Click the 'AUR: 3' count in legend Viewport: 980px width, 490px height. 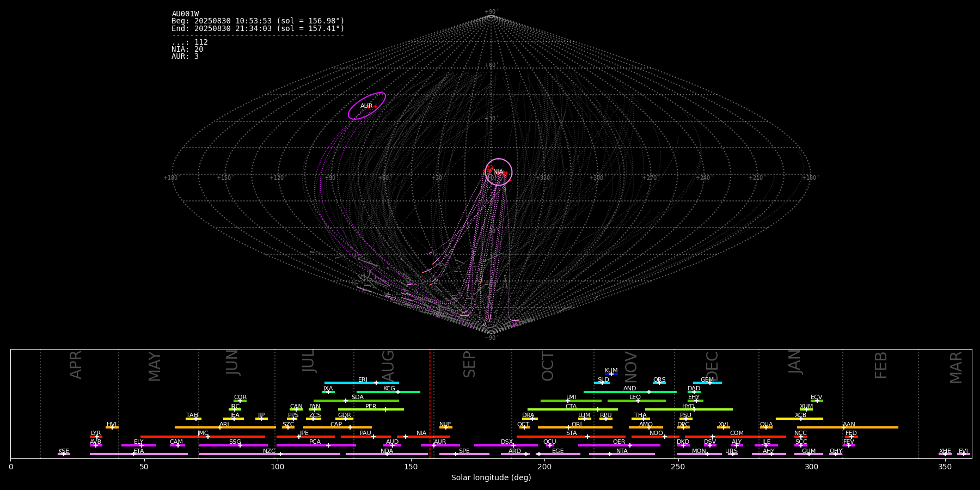(185, 57)
